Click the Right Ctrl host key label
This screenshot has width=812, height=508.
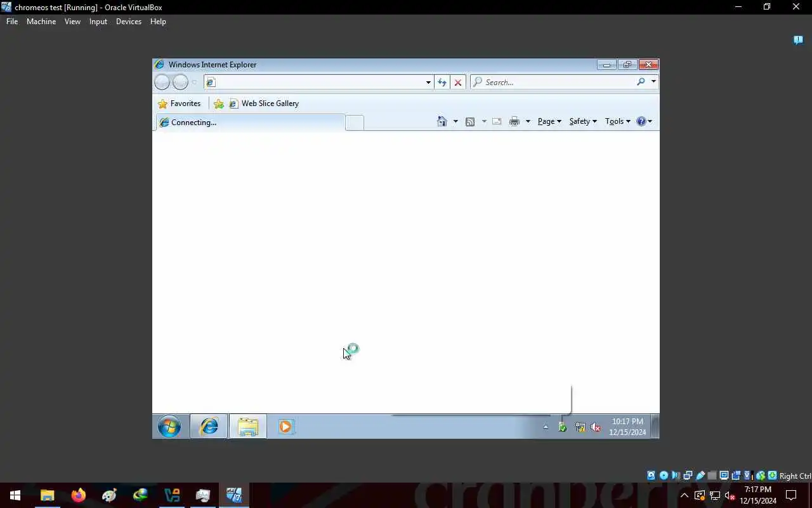(x=795, y=476)
